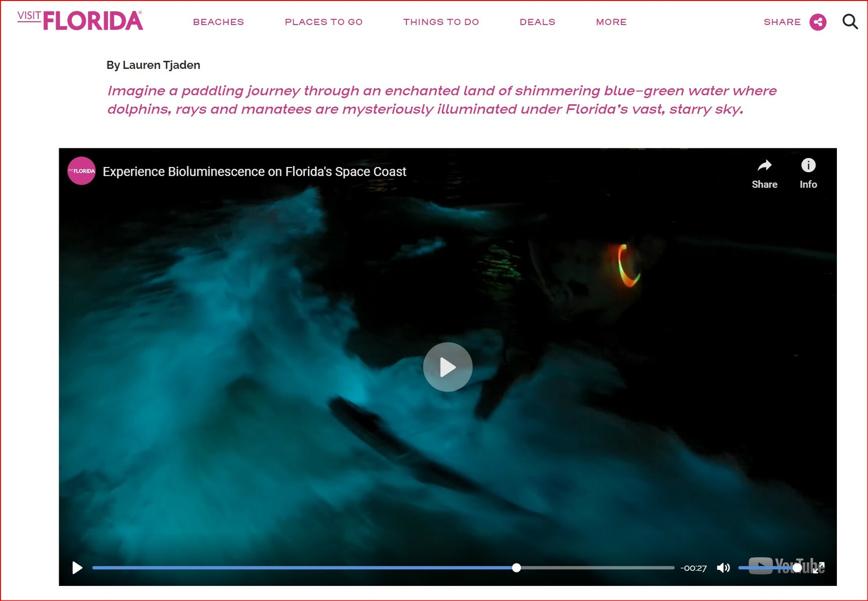868x601 pixels.
Task: Play video with large center play button
Action: (448, 367)
